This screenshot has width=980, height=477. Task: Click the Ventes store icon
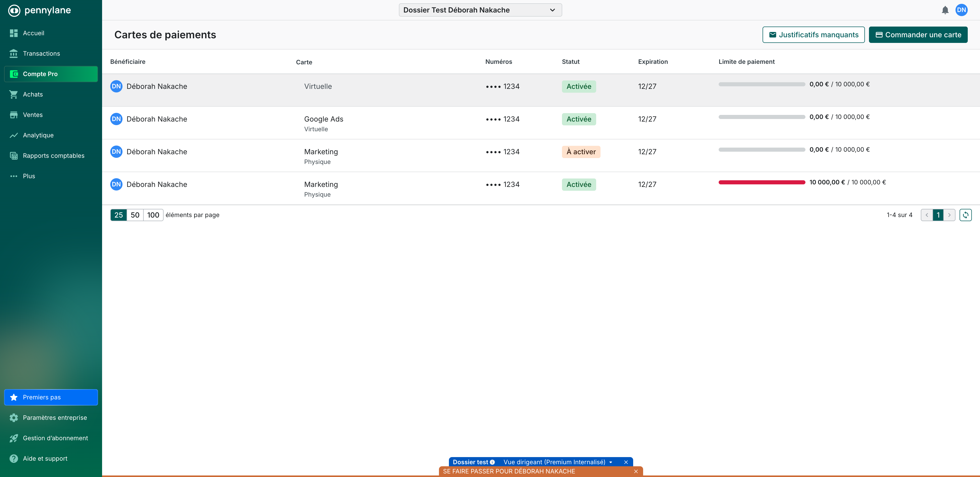(14, 115)
